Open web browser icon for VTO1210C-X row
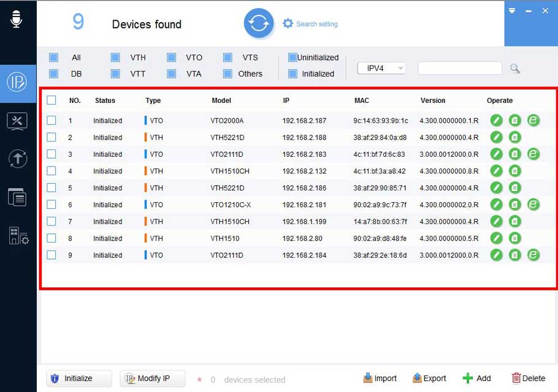558x392 pixels. coord(533,205)
